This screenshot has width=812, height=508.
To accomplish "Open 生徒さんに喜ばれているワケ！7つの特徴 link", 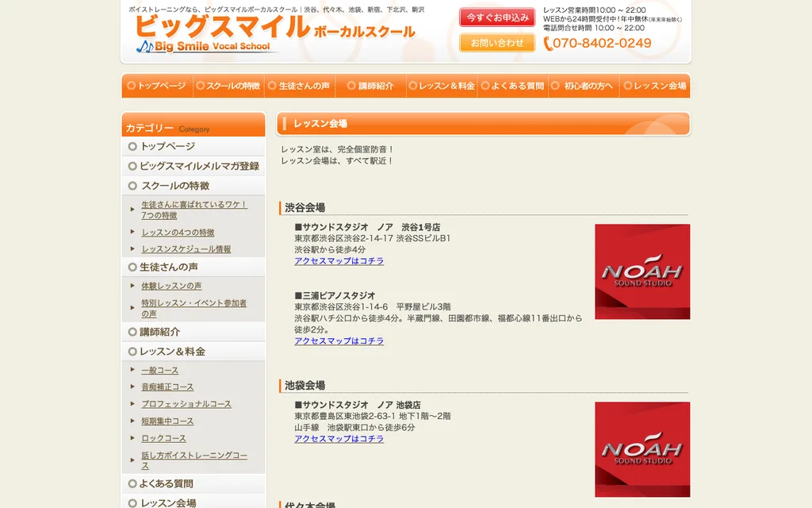I will pos(194,210).
